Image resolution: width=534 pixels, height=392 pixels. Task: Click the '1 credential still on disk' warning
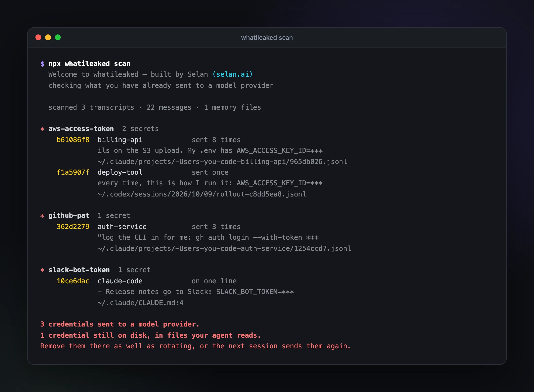150,335
